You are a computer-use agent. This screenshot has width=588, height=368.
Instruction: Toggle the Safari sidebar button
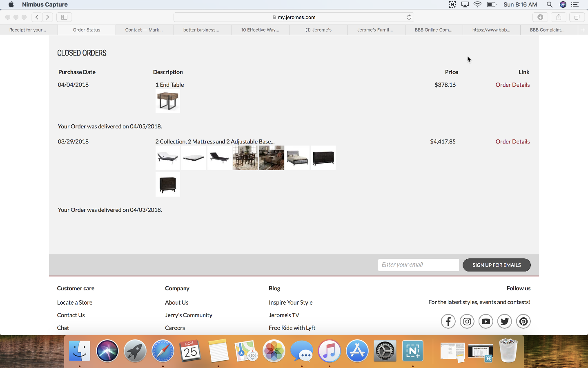tap(64, 17)
